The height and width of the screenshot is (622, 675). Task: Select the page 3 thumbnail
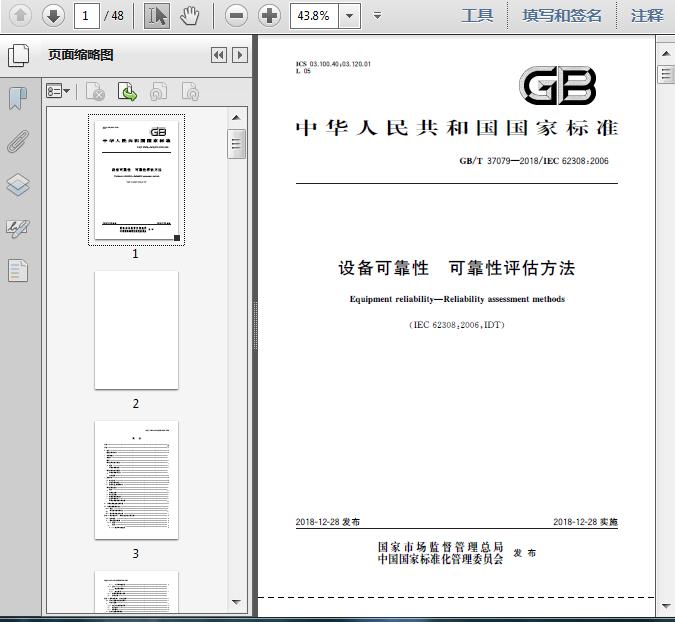(x=136, y=480)
